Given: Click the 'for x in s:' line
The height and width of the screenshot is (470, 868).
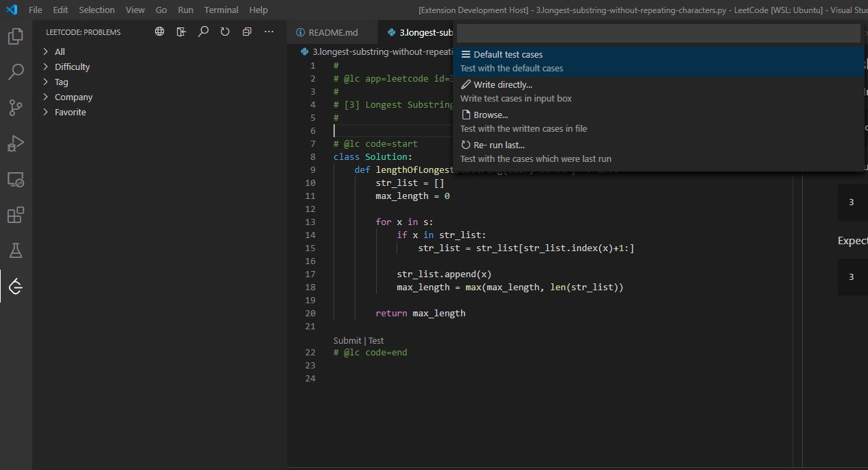Looking at the screenshot, I should click(x=404, y=222).
